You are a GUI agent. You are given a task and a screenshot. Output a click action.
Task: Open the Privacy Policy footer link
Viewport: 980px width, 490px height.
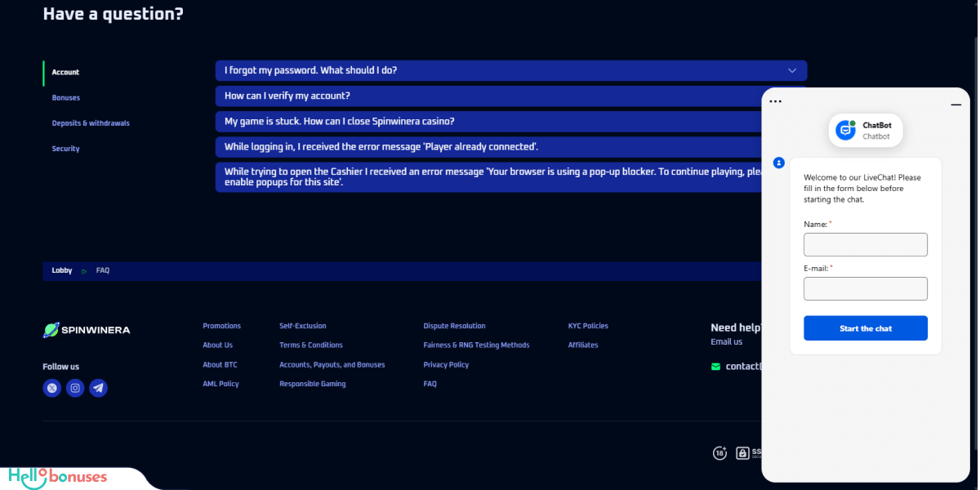[x=447, y=364]
